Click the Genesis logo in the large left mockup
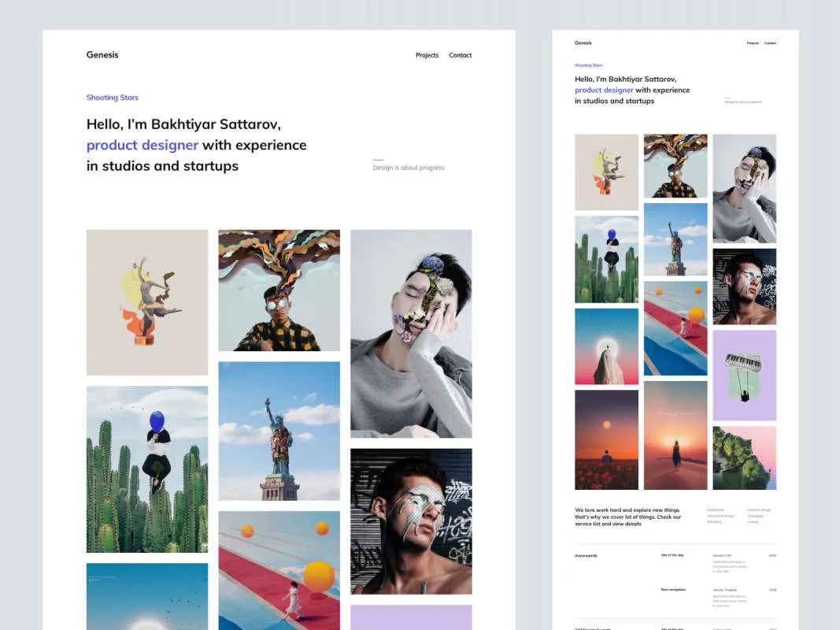 pos(102,55)
